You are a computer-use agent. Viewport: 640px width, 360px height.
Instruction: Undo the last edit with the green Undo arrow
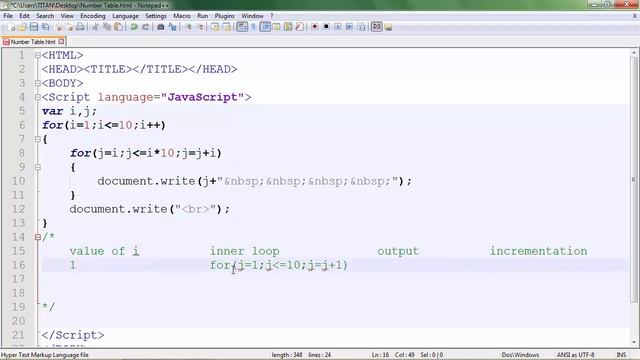pyautogui.click(x=133, y=27)
